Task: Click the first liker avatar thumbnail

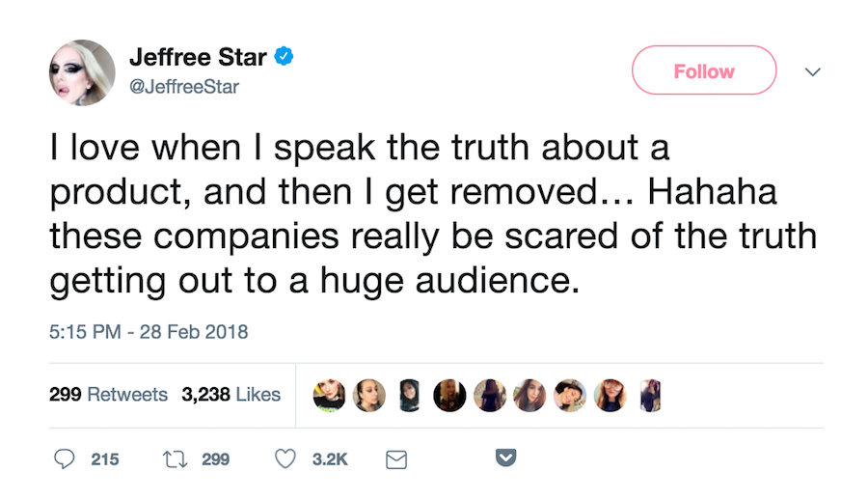Action: pyautogui.click(x=330, y=395)
